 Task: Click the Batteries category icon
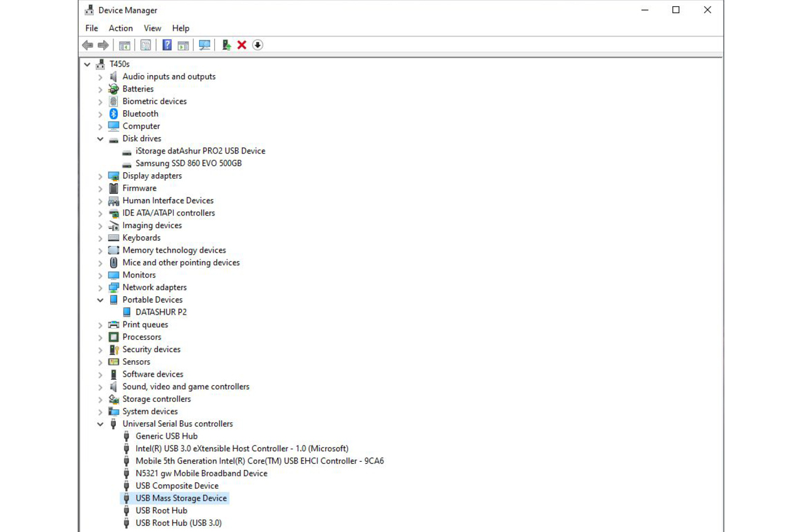[113, 89]
